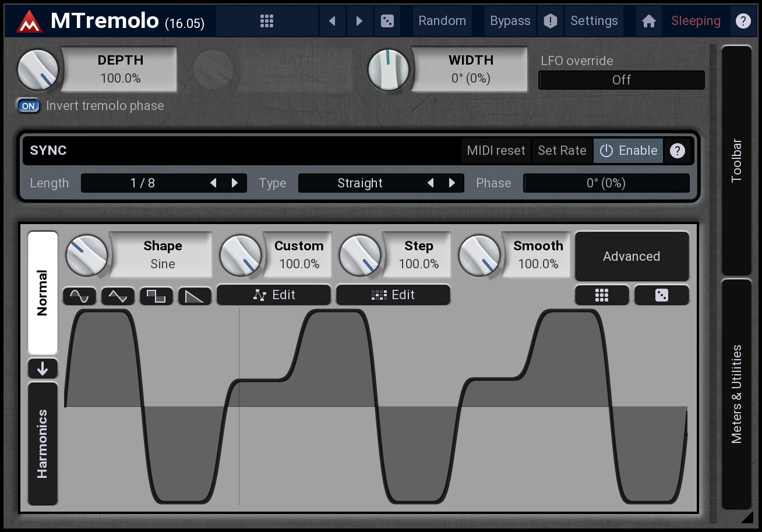Decrease sync Length with left arrow
762x532 pixels.
213,183
